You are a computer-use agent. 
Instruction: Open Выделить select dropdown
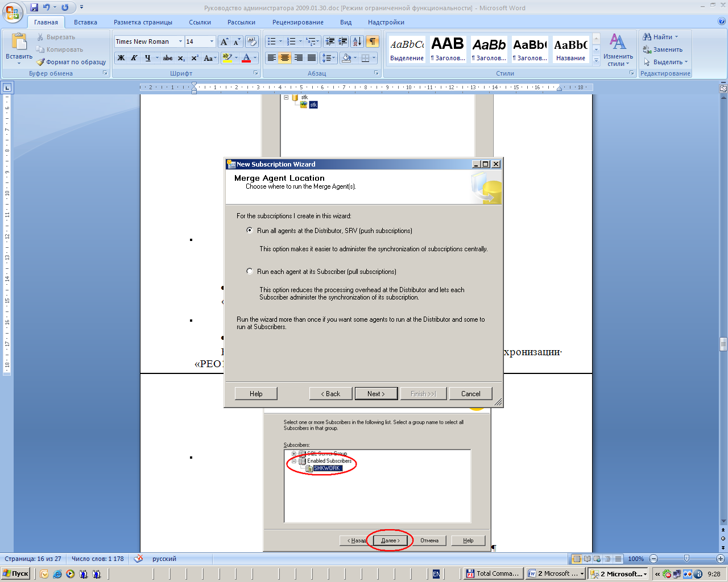click(665, 62)
